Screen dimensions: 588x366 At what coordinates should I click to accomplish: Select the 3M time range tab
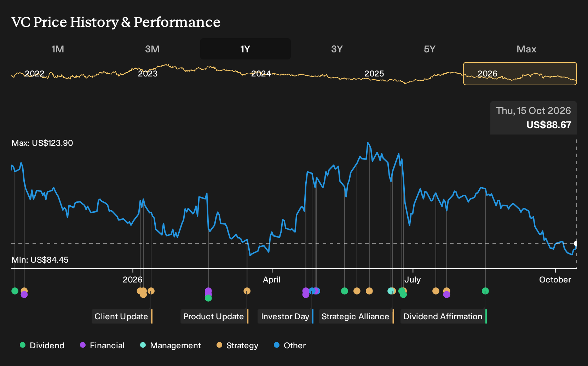[x=152, y=49]
